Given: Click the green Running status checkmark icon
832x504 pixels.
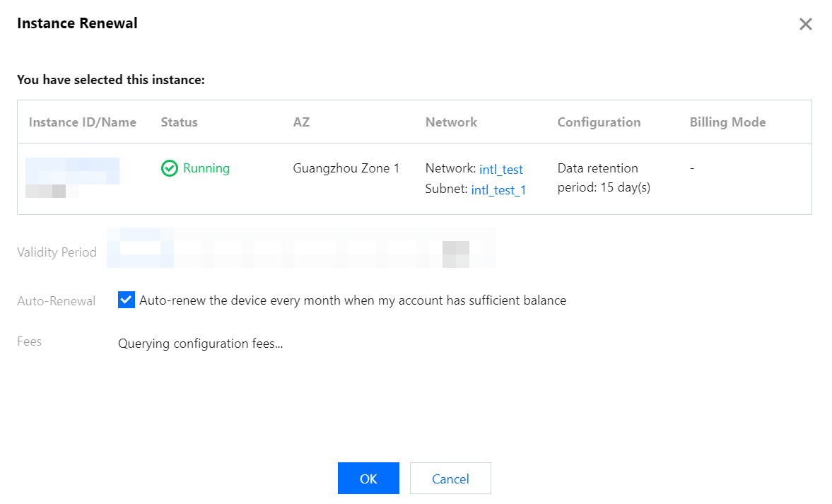Looking at the screenshot, I should point(169,168).
